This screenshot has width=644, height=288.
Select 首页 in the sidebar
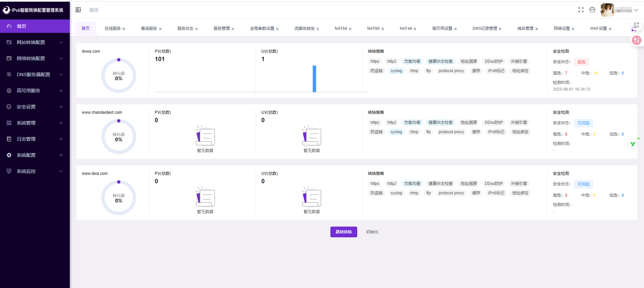point(35,26)
